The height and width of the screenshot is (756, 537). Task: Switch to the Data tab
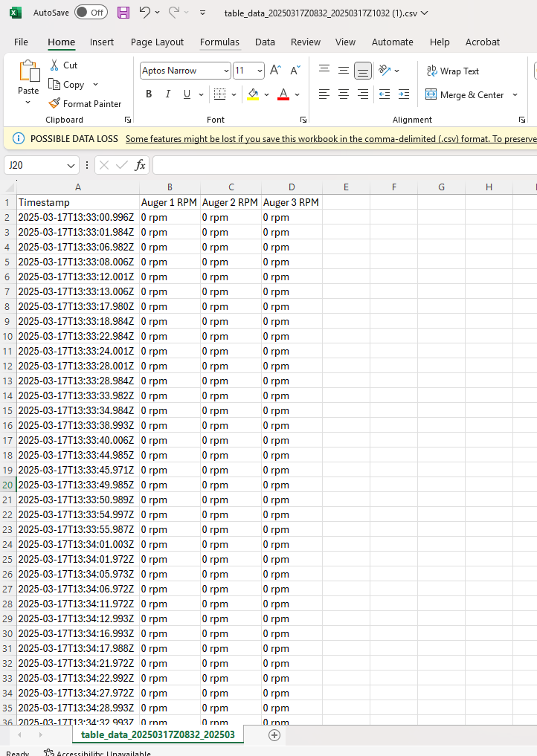click(x=265, y=42)
